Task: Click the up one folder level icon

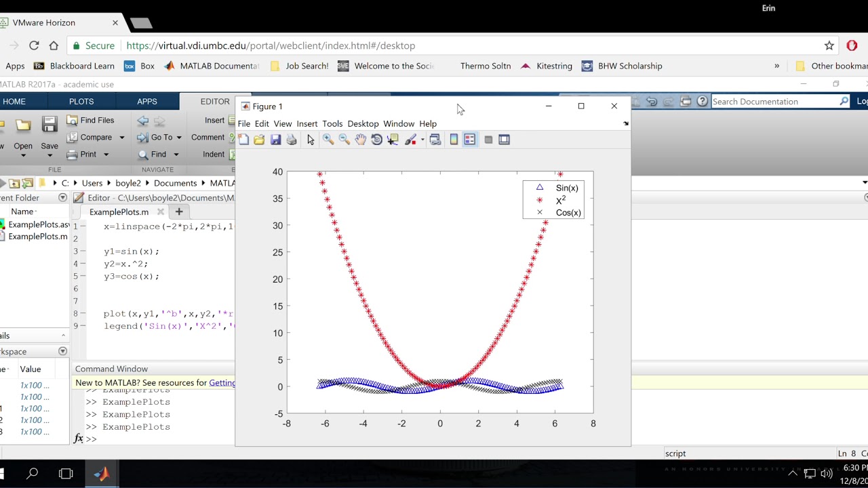Action: click(x=14, y=183)
